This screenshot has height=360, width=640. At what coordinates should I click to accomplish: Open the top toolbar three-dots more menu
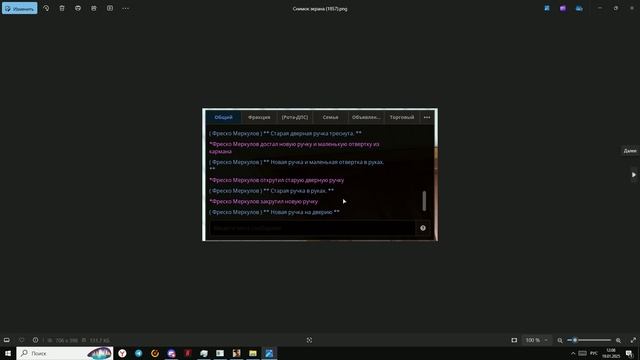tap(126, 8)
